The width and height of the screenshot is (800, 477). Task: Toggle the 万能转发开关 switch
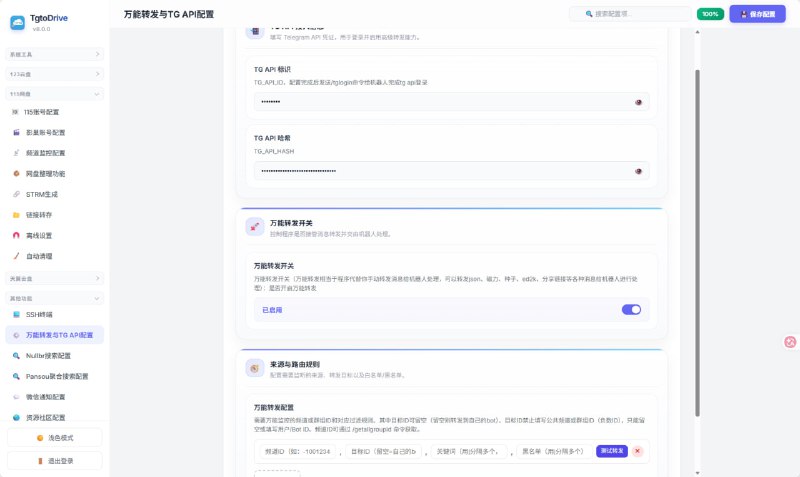point(631,310)
